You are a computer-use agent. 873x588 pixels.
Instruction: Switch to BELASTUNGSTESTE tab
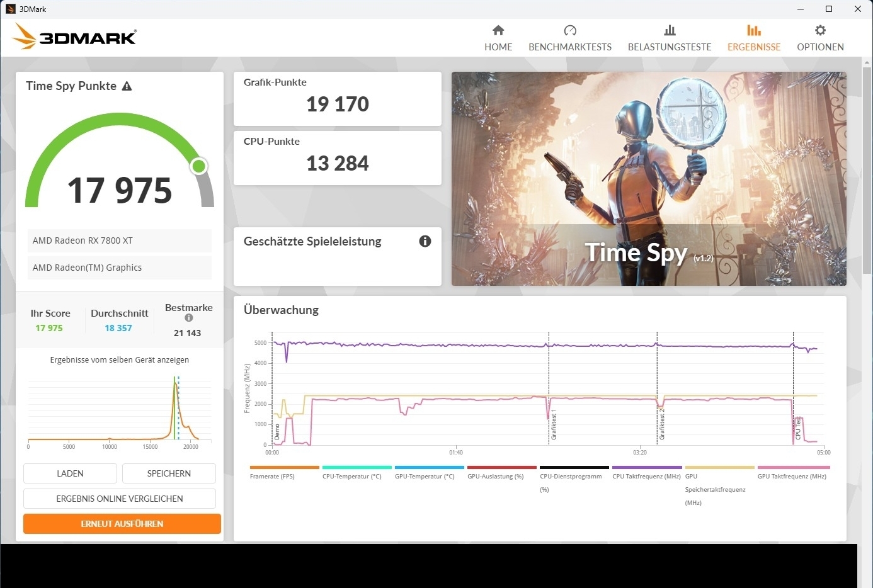pyautogui.click(x=670, y=38)
